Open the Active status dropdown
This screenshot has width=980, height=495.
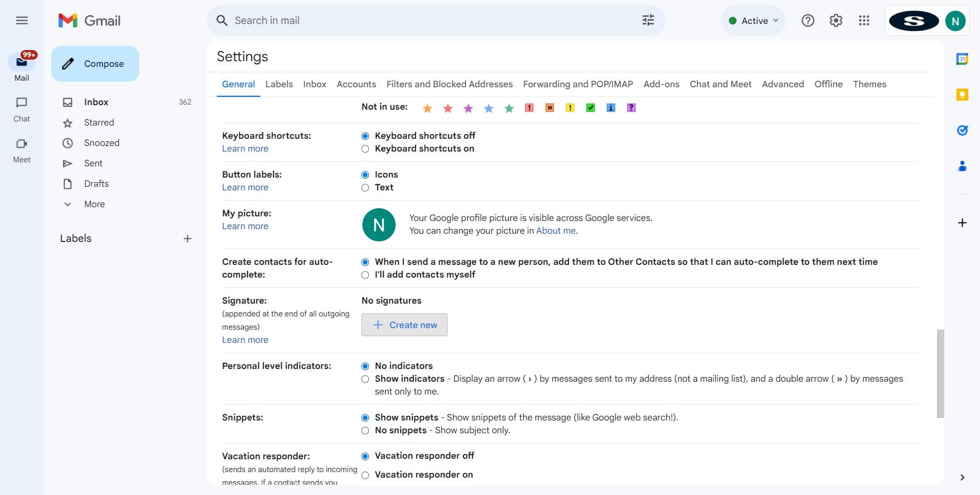tap(753, 20)
